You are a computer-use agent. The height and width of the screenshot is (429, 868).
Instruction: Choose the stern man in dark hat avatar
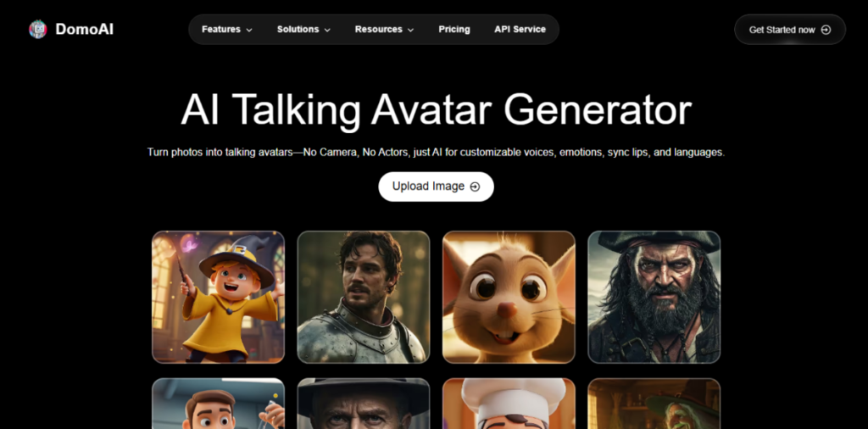tap(364, 404)
